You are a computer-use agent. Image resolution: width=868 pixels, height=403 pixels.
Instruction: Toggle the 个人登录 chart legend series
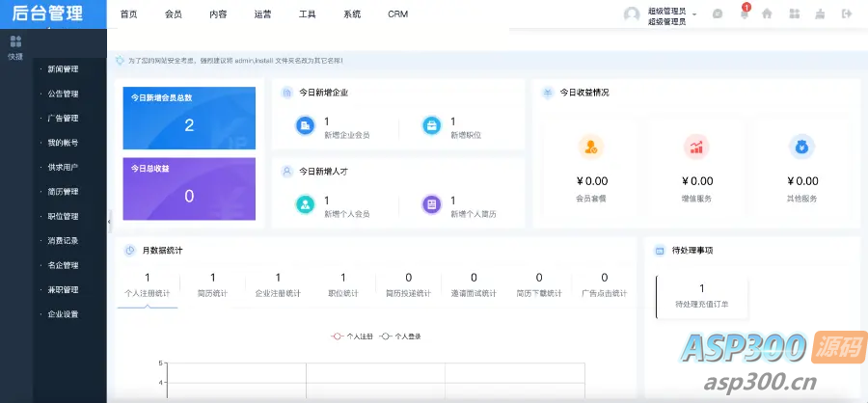click(x=399, y=336)
